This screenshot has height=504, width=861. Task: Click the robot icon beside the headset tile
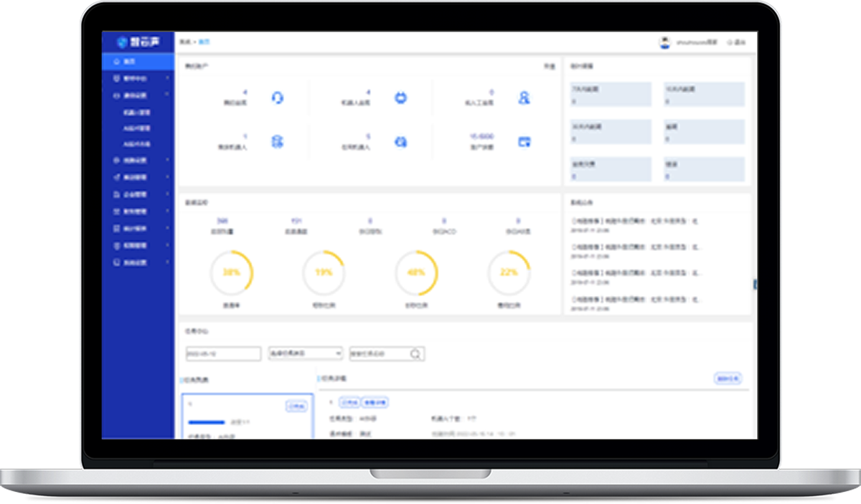400,98
